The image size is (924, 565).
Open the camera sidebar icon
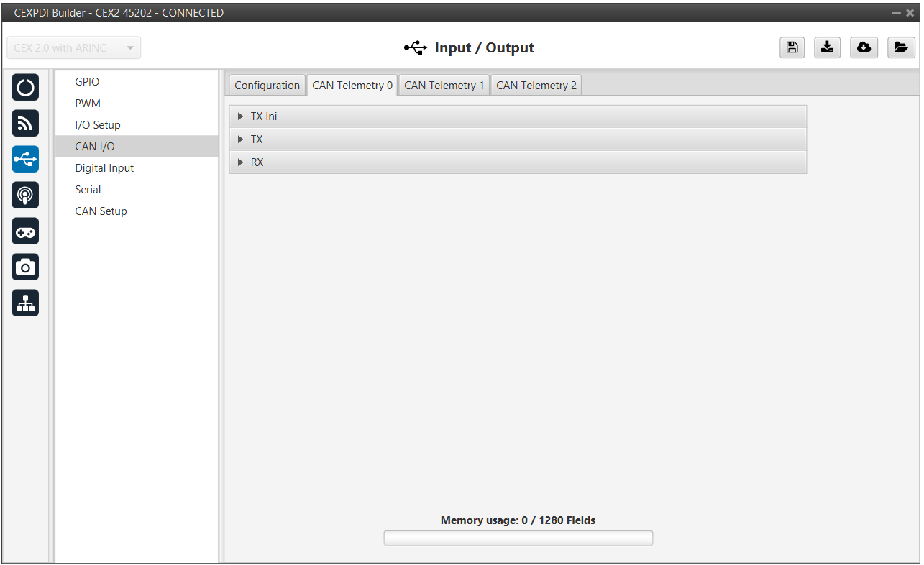click(x=25, y=267)
